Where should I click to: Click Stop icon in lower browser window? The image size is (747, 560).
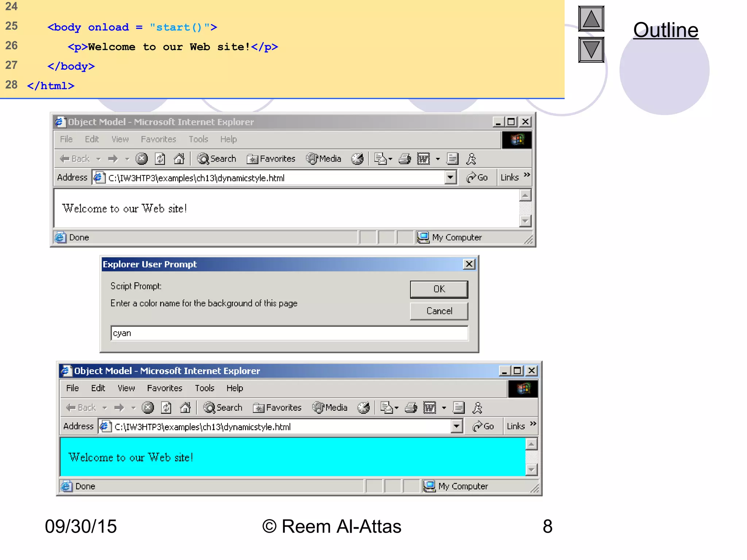[x=148, y=408]
